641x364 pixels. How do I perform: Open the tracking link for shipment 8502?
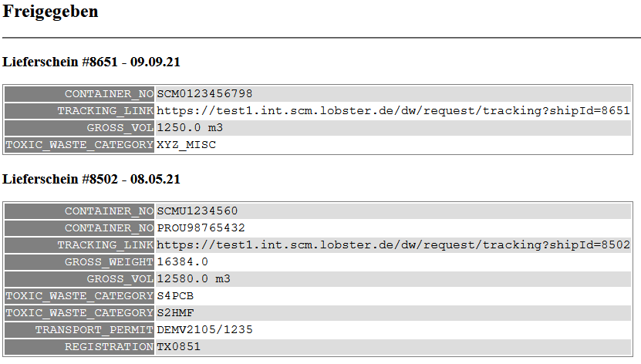[x=393, y=245]
